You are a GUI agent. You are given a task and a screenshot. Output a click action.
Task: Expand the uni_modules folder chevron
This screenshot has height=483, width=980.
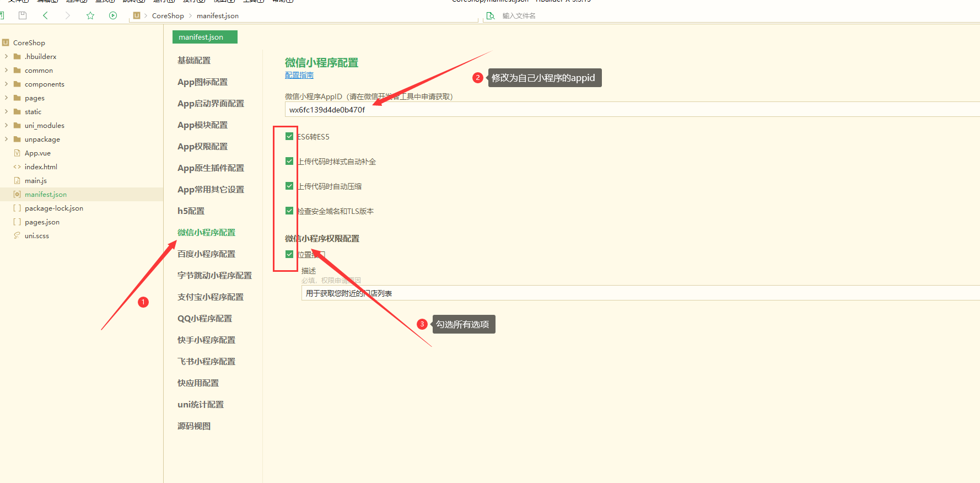[6, 125]
